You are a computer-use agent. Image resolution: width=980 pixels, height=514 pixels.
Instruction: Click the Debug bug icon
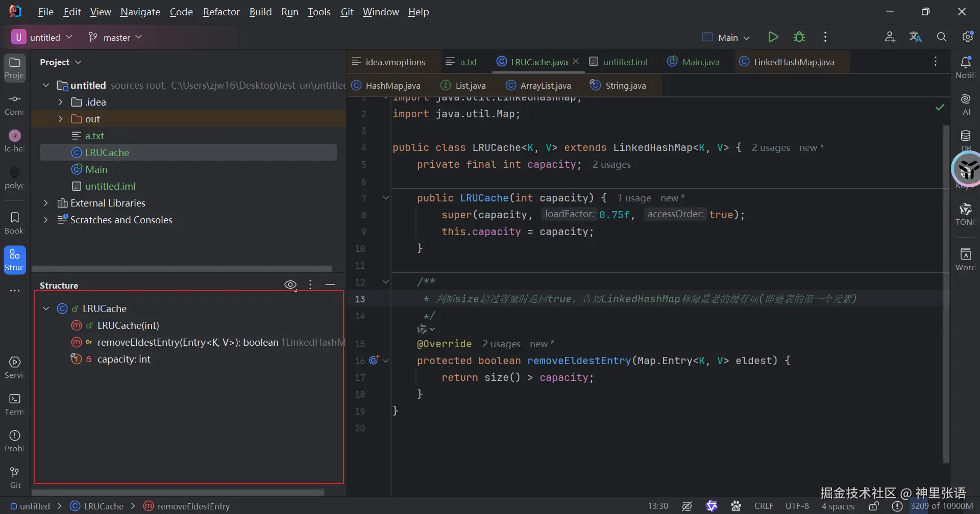click(x=799, y=37)
